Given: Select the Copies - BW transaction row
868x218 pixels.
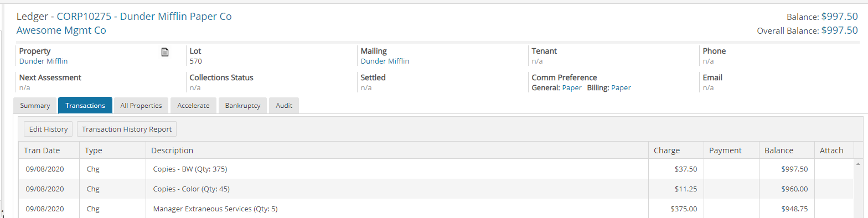Looking at the screenshot, I should [436, 169].
